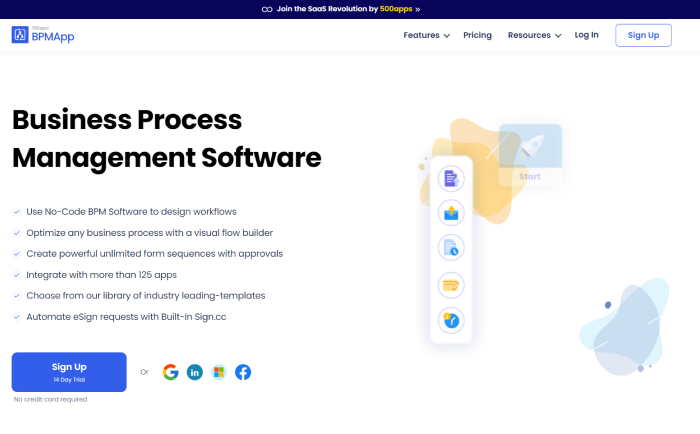
Task: Click the checkmark beside 'Automate eSign requests'
Action: (17, 317)
